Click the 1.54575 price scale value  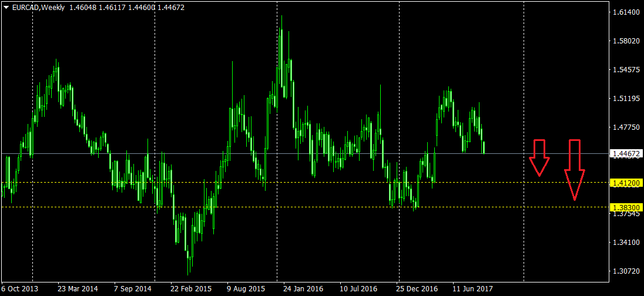point(625,70)
